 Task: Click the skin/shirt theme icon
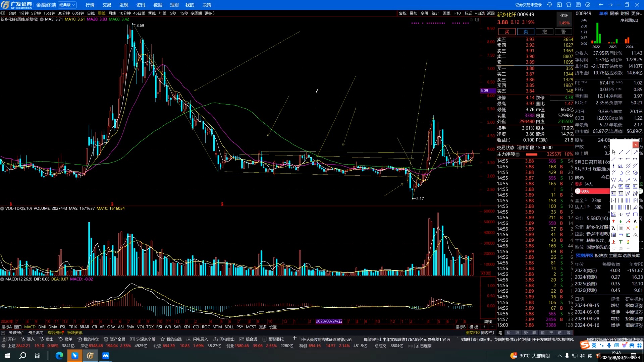pos(569,5)
